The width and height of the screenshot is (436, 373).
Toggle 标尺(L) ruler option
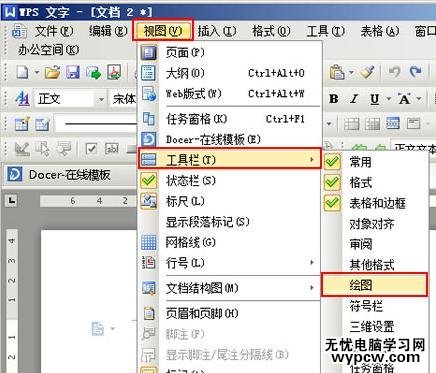coord(230,201)
